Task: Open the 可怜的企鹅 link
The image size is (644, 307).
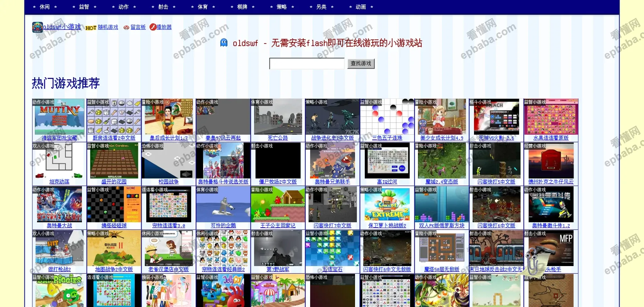Action: click(x=223, y=225)
